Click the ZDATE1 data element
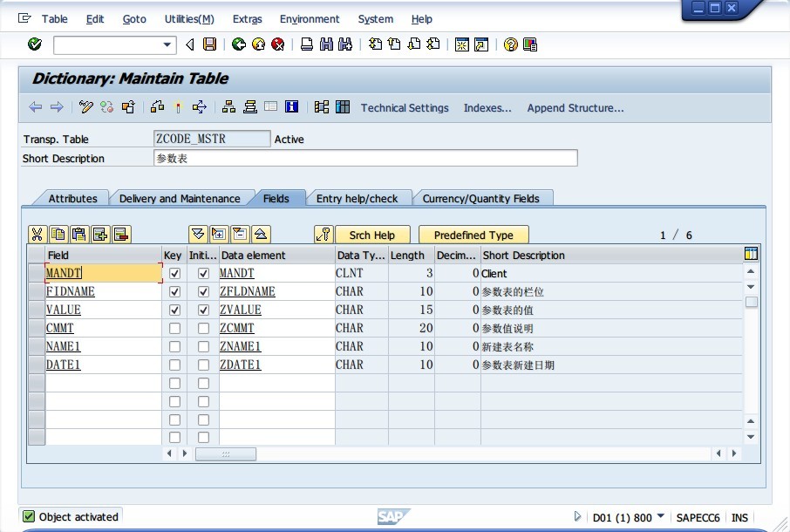The width and height of the screenshot is (790, 532). point(241,365)
